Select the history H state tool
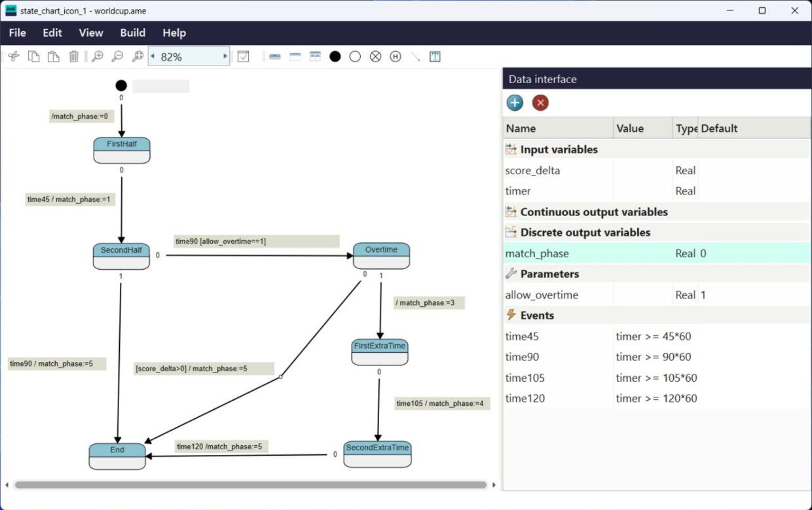 coord(396,57)
